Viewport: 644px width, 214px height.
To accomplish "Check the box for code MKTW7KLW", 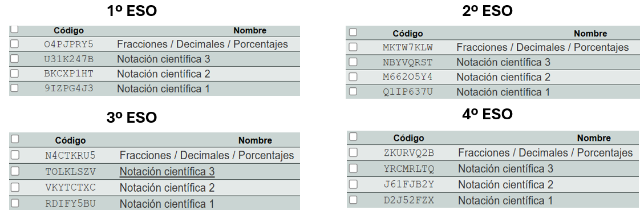I will (353, 47).
